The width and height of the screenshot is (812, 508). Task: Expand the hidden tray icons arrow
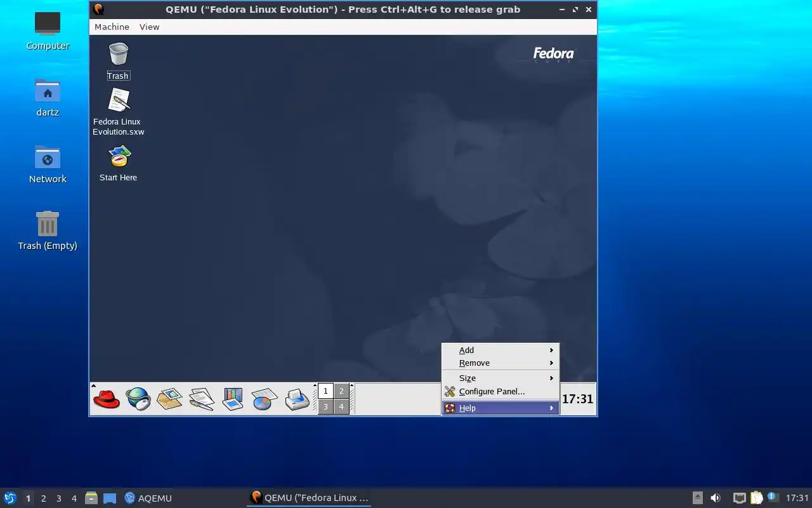pyautogui.click(x=697, y=498)
